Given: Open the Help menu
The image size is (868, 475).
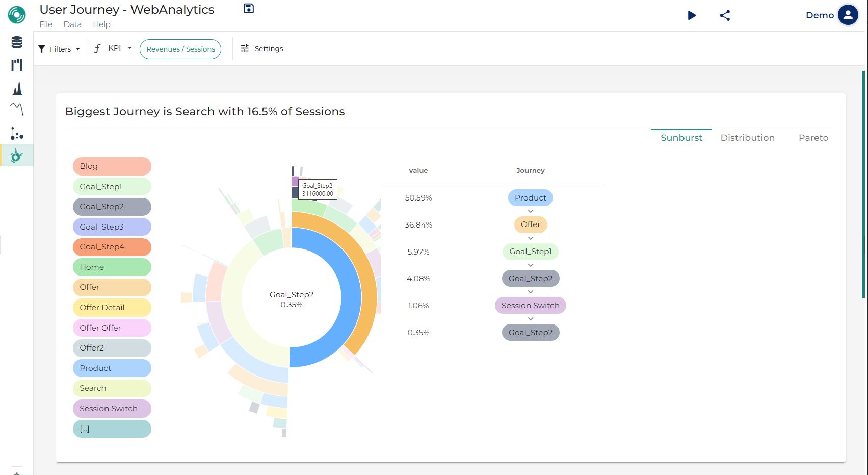Looking at the screenshot, I should coord(101,24).
